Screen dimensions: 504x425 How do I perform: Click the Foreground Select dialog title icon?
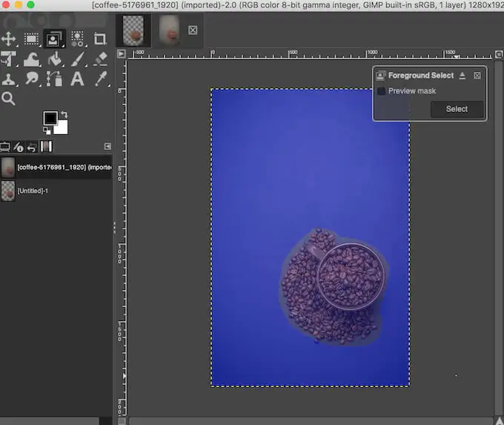[380, 76]
